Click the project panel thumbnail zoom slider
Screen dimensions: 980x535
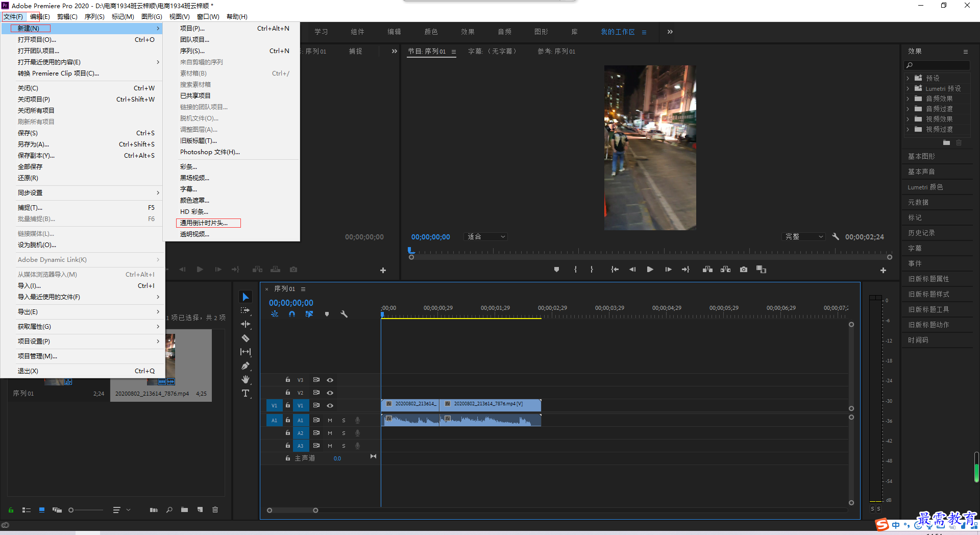tap(86, 509)
